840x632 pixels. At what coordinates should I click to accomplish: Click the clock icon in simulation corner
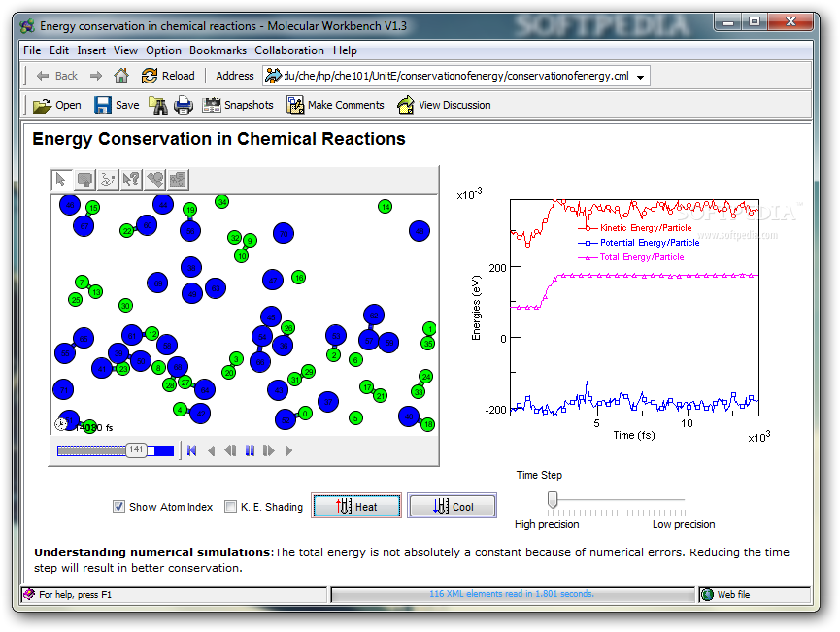click(61, 423)
